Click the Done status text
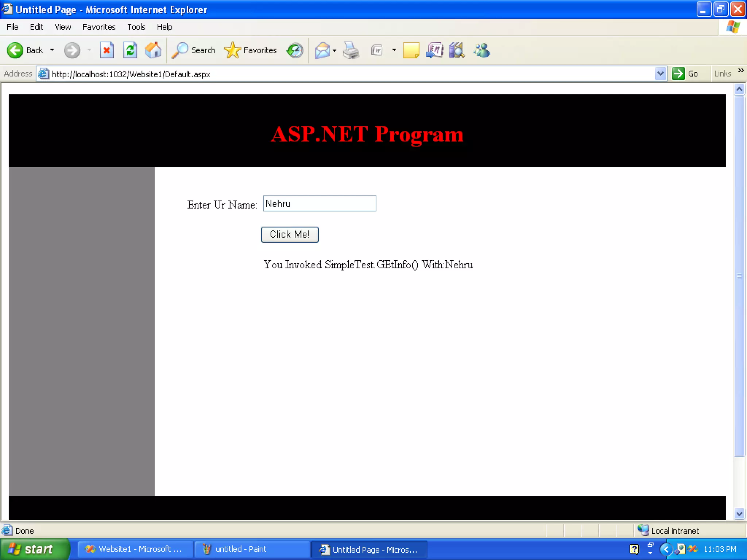 click(24, 531)
